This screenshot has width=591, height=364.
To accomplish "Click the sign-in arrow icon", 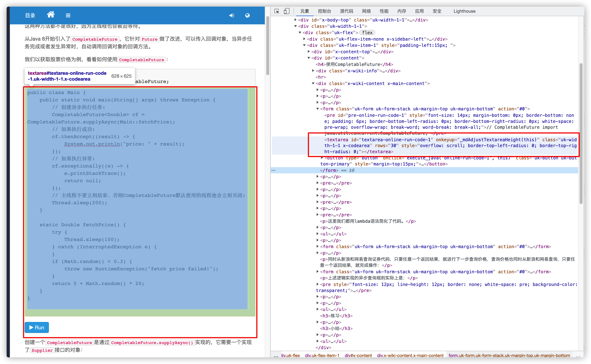I will pyautogui.click(x=232, y=15).
